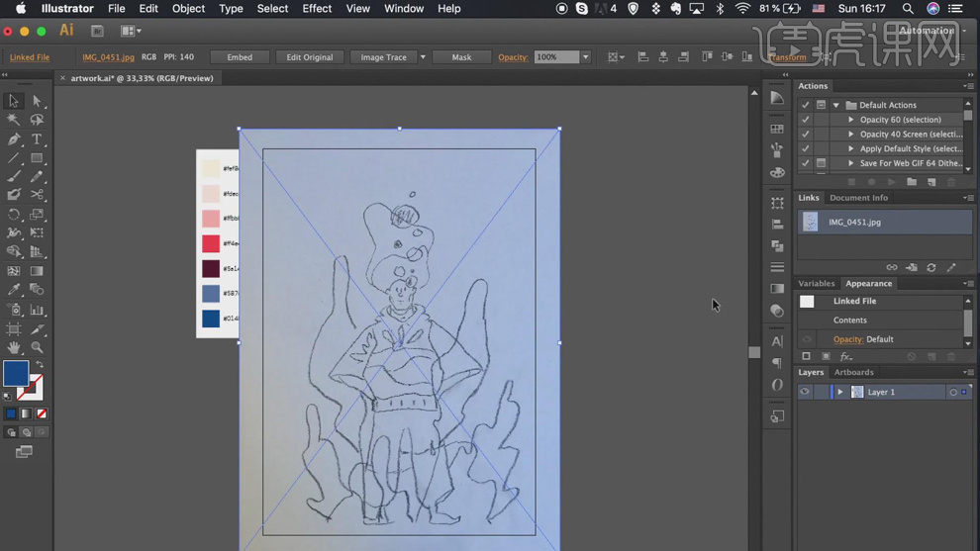Select the Magic Wand tool
The height and width of the screenshot is (551, 980).
[14, 120]
